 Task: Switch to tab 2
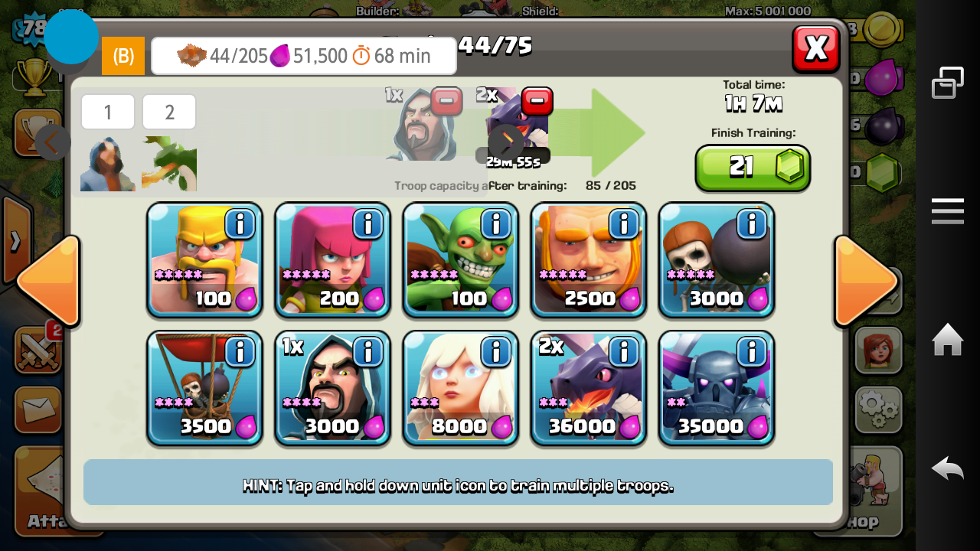pyautogui.click(x=169, y=112)
